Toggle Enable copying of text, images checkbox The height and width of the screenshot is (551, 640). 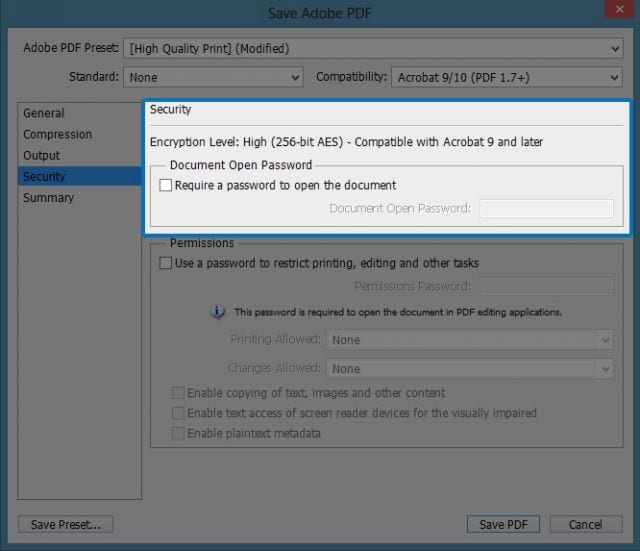coord(179,393)
